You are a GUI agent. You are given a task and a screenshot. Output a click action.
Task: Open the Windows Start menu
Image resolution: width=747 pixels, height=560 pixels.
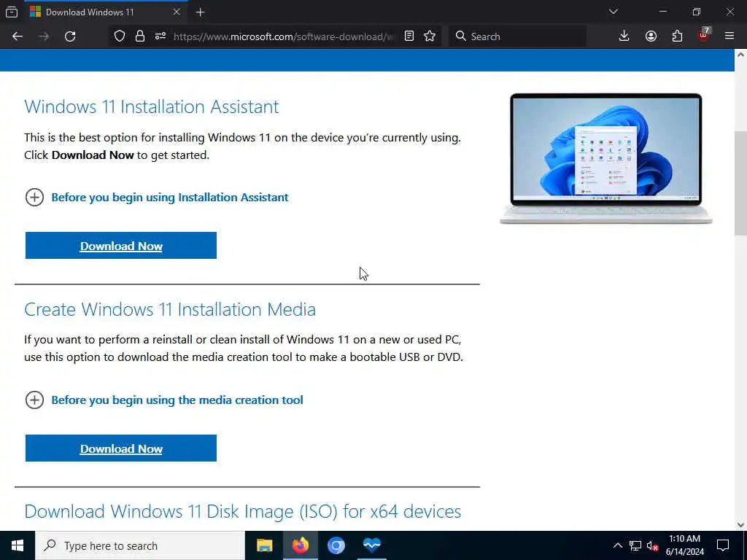[x=18, y=545]
